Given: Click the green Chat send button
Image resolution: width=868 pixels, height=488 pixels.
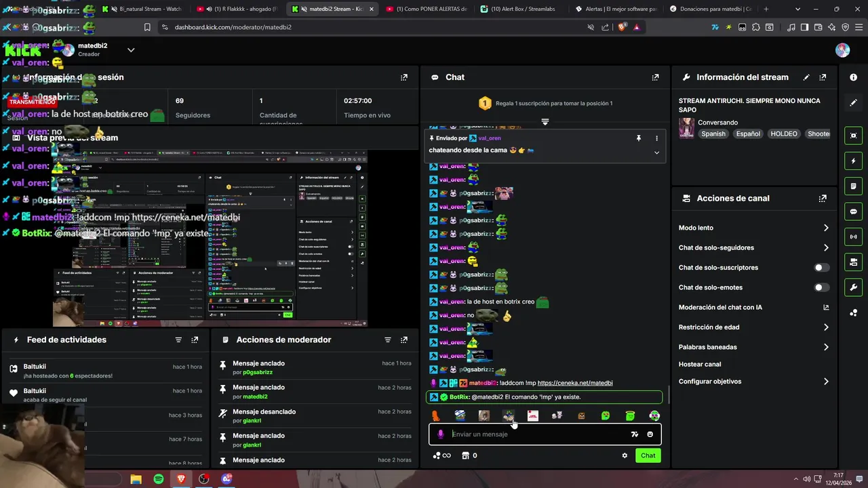Looking at the screenshot, I should point(648,455).
